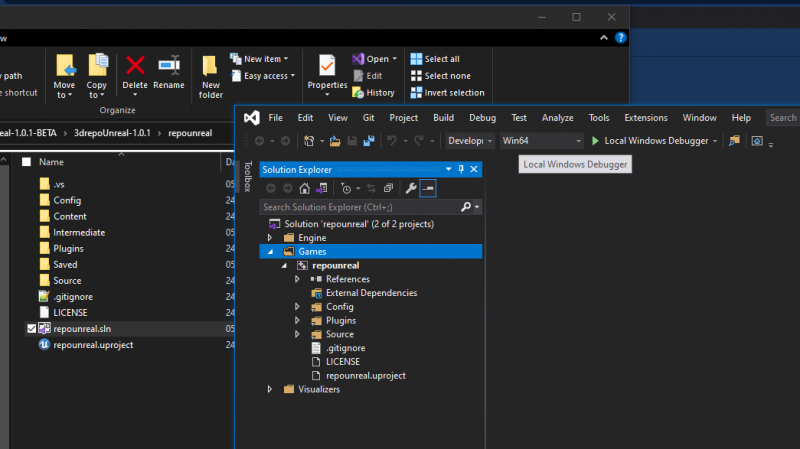Click the Redo arrow in Visual Studio toolbar

419,141
